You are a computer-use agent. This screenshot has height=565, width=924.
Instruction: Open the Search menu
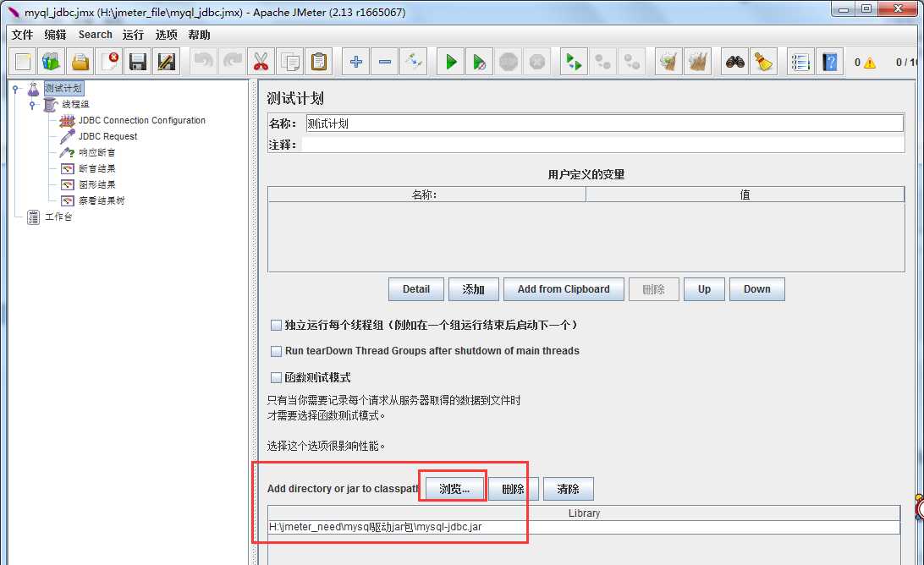[95, 35]
